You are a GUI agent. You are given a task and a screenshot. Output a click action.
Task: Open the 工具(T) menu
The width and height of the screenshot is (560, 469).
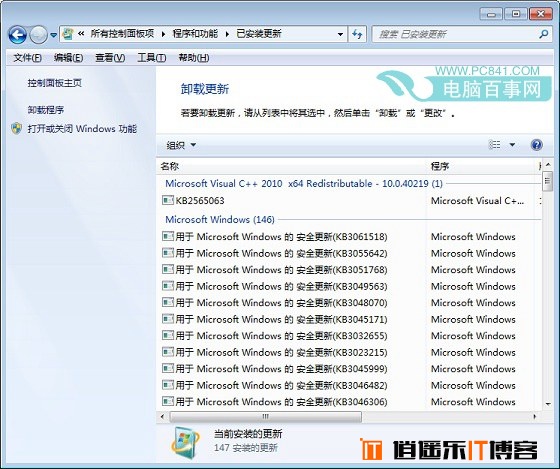click(151, 58)
